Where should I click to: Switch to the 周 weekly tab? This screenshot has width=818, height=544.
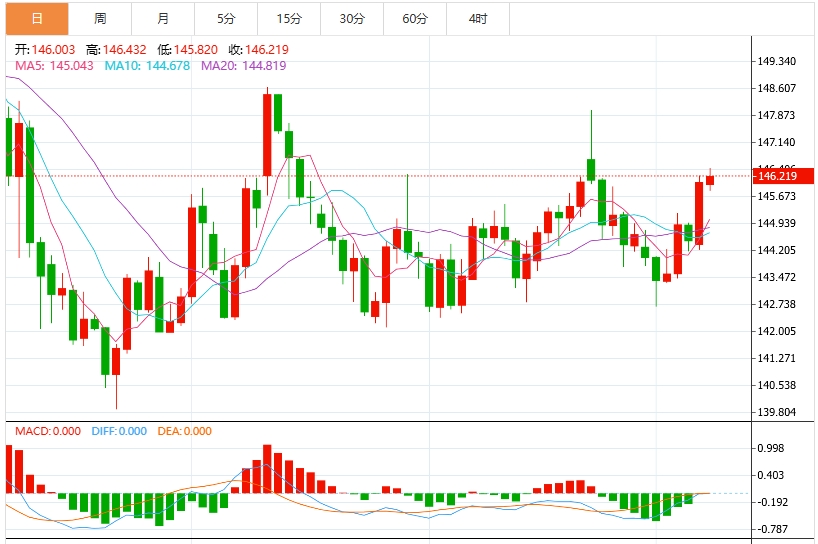[x=100, y=19]
